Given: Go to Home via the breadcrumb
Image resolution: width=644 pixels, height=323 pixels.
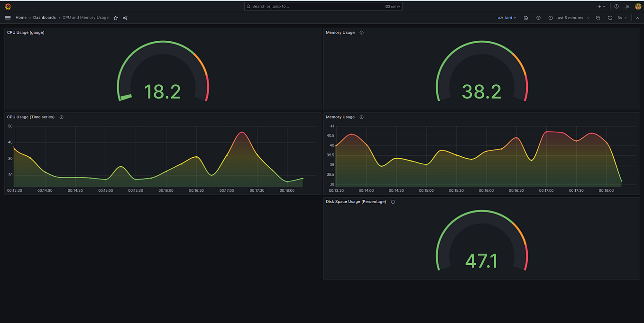Looking at the screenshot, I should click(21, 18).
